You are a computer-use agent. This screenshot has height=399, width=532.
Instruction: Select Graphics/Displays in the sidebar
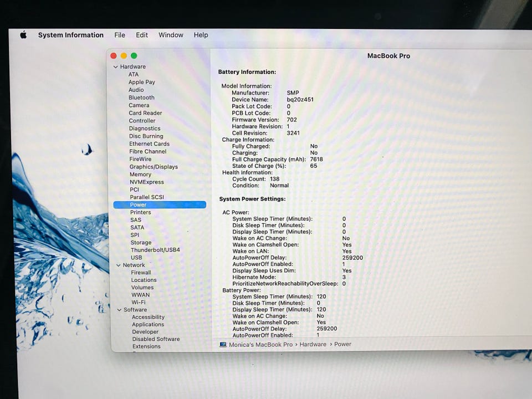[154, 167]
